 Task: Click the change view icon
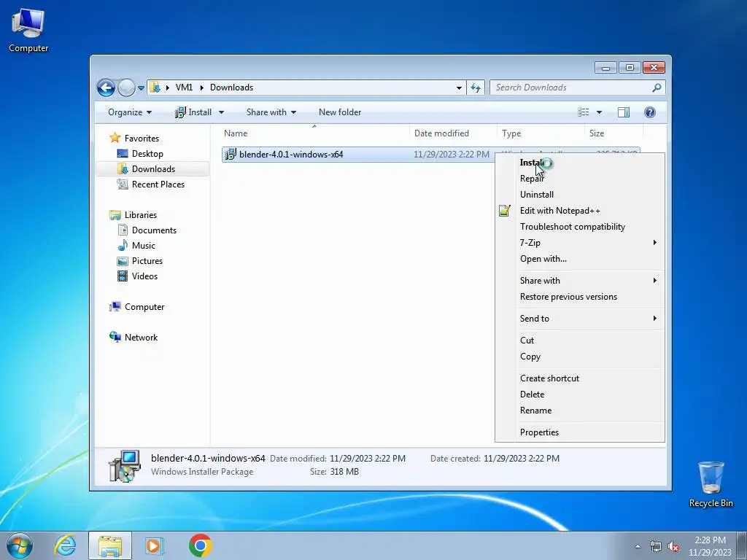click(583, 112)
